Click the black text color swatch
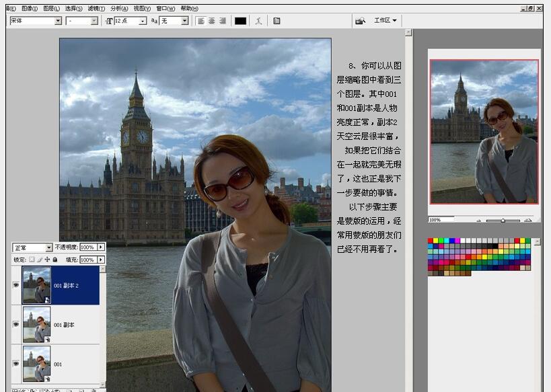The width and height of the screenshot is (551, 392). coord(240,21)
